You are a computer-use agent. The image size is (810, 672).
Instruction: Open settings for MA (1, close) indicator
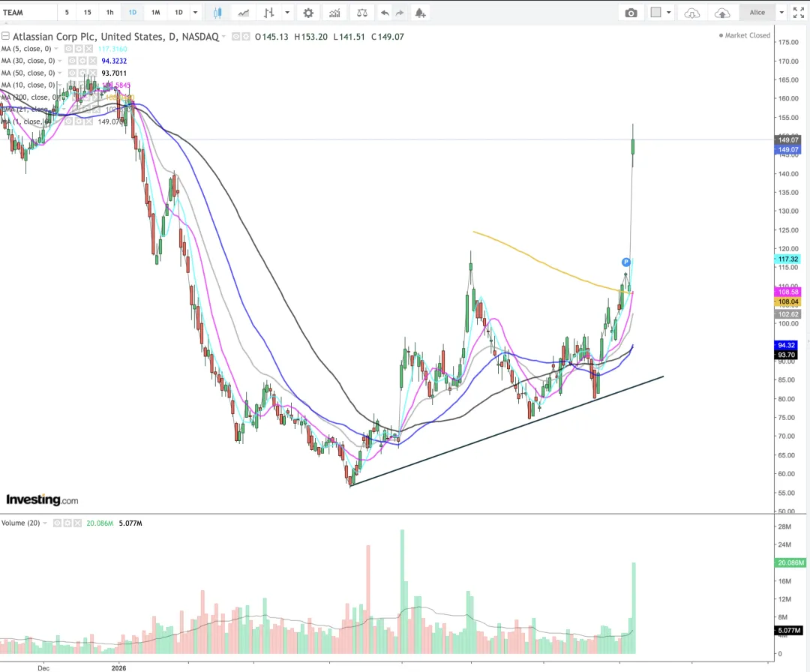point(79,121)
